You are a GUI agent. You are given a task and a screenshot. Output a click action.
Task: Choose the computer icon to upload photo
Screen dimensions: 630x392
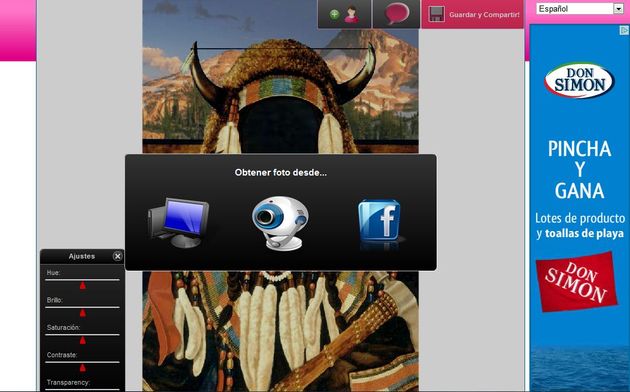(x=179, y=223)
